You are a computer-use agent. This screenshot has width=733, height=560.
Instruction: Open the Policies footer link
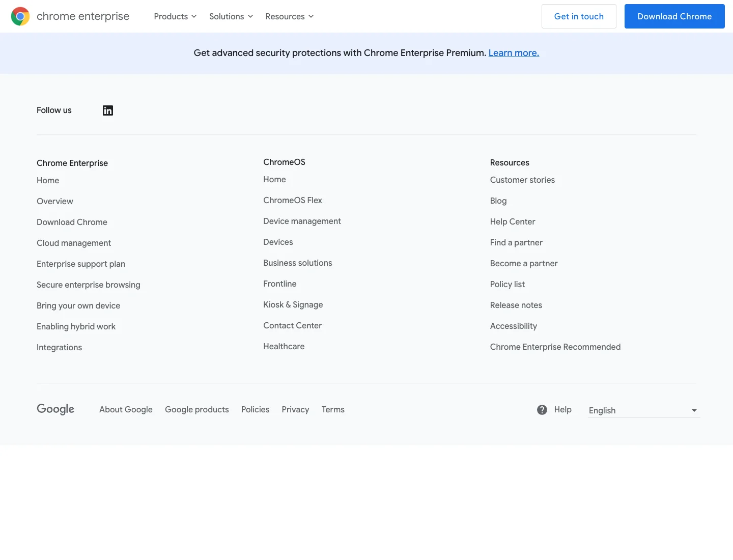coord(255,409)
